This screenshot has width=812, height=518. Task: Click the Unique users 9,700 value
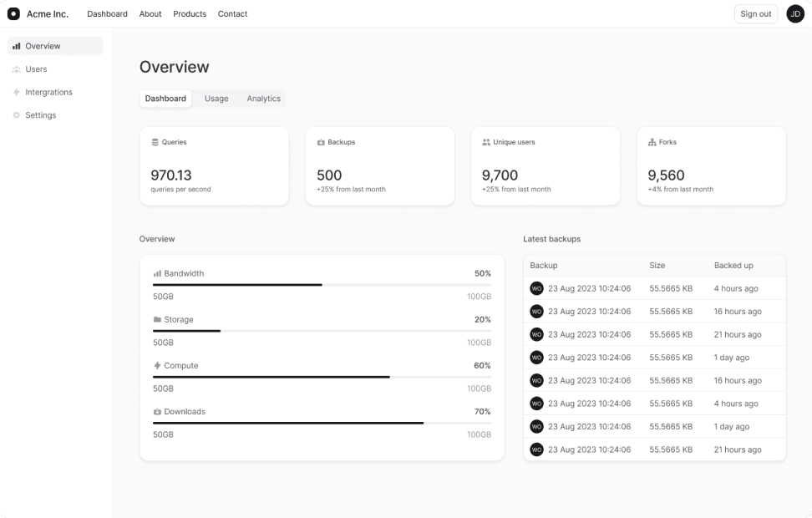[500, 175]
